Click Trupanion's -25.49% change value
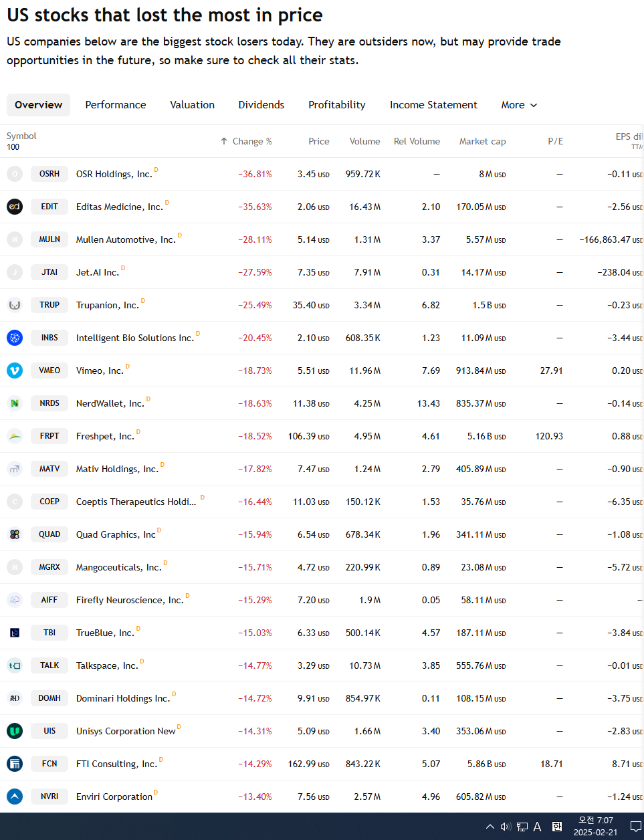 click(255, 305)
